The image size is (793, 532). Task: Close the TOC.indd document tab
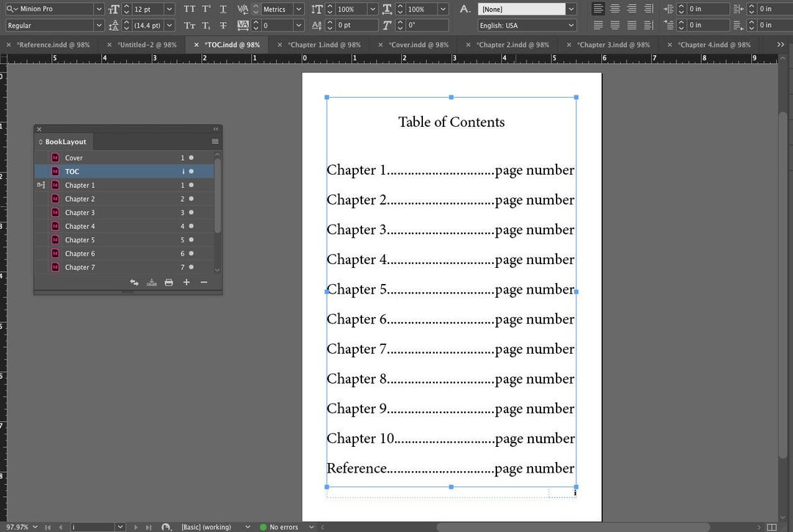pos(196,45)
